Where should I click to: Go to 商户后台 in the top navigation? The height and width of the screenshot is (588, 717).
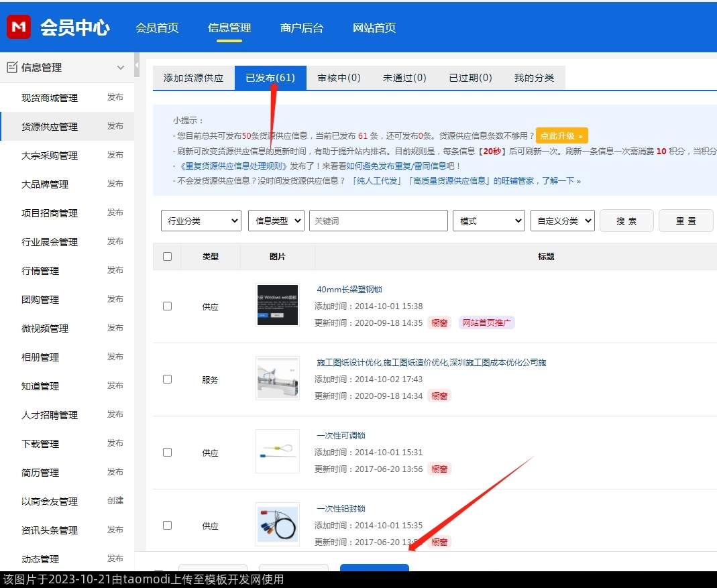click(x=302, y=27)
